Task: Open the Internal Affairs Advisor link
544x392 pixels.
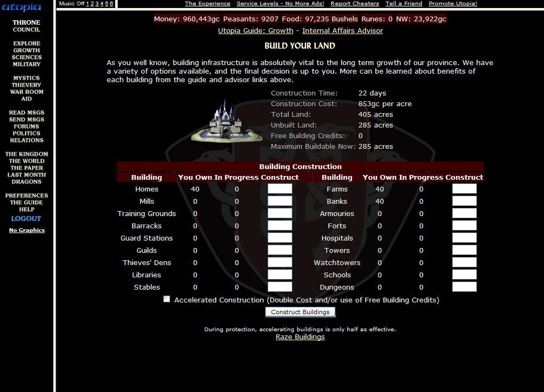Action: [342, 30]
